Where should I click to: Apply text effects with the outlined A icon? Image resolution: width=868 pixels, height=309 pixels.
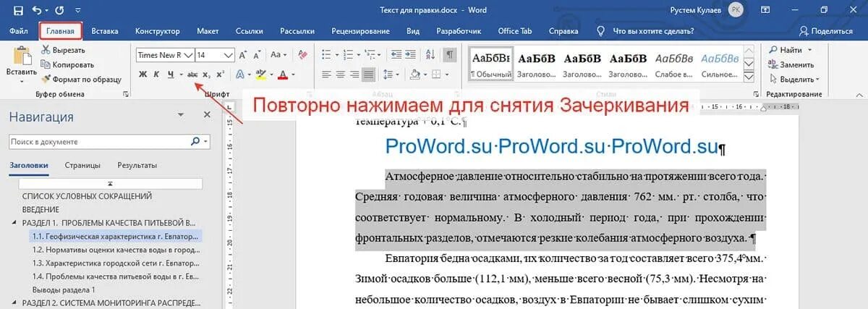coord(239,74)
